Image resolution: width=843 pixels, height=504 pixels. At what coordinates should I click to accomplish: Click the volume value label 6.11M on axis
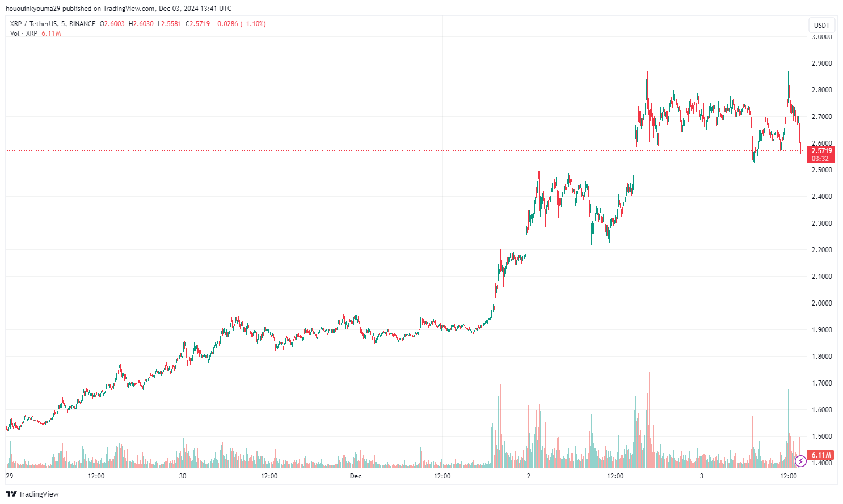point(821,455)
